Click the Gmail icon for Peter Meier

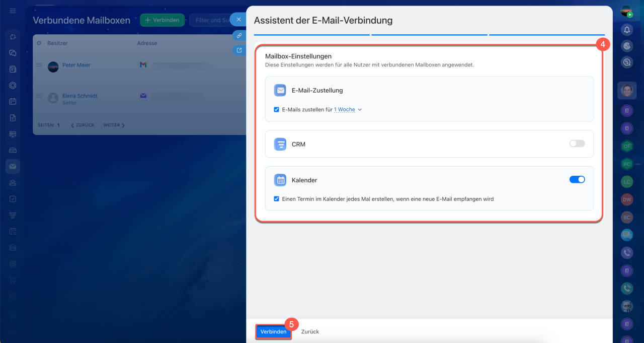[x=143, y=65]
